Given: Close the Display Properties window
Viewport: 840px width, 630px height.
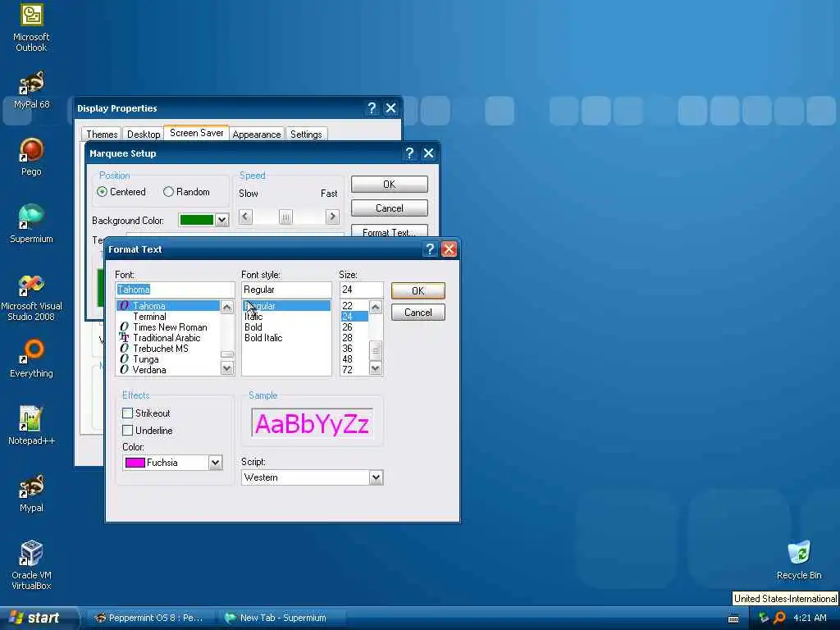Looking at the screenshot, I should point(391,108).
